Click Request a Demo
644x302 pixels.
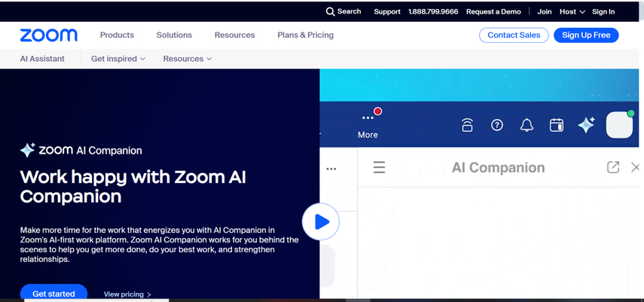(493, 11)
